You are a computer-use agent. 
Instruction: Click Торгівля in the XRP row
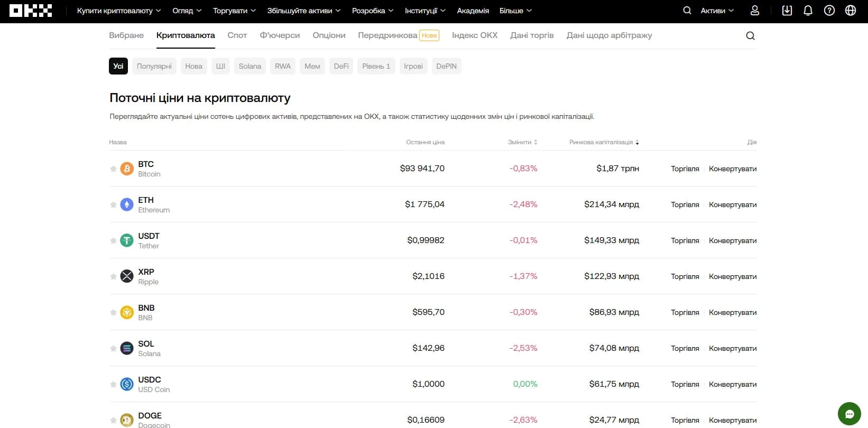click(685, 276)
